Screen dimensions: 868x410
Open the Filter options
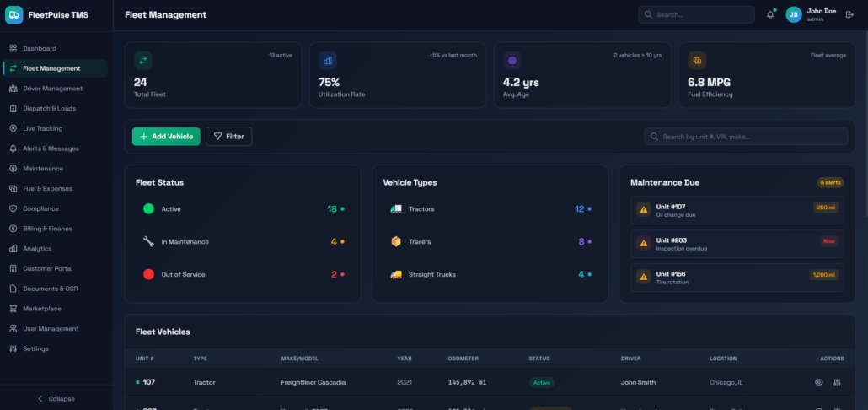point(228,136)
